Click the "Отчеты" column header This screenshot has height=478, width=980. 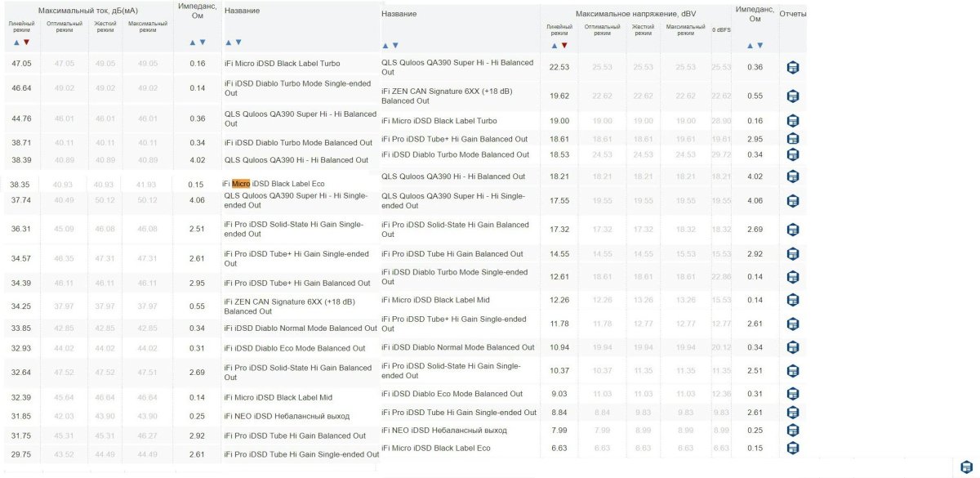(x=793, y=14)
